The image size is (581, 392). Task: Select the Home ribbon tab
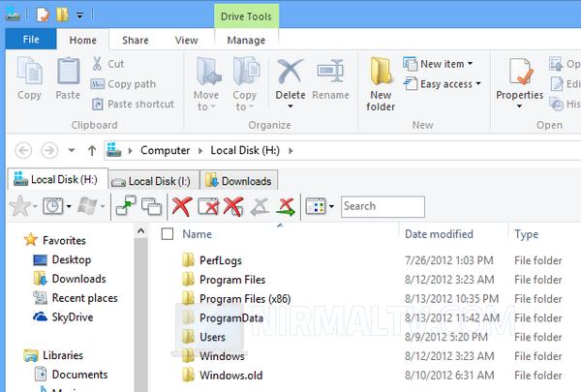click(x=83, y=40)
